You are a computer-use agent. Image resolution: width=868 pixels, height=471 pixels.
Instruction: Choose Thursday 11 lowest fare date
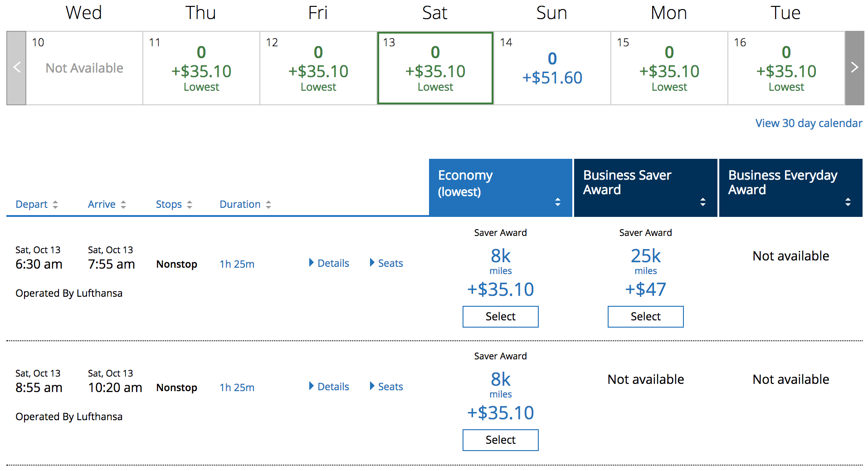pyautogui.click(x=201, y=68)
